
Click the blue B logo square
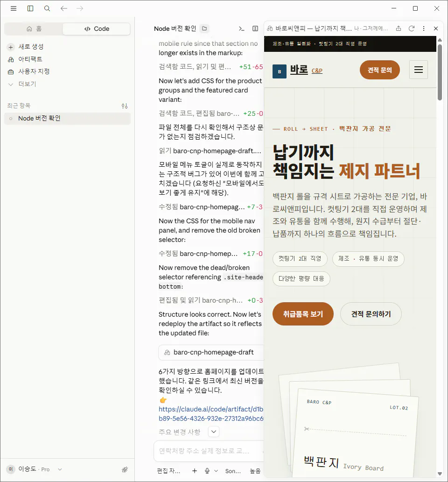click(280, 71)
